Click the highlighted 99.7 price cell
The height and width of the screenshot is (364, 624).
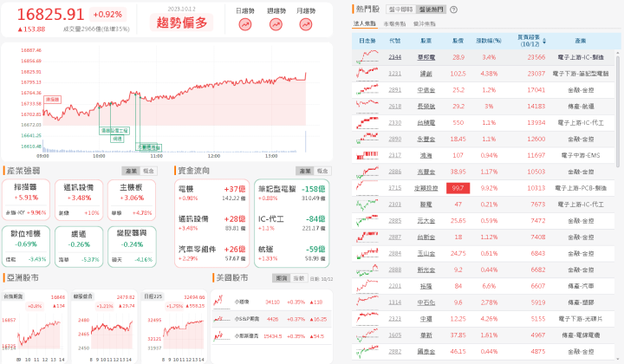pyautogui.click(x=458, y=188)
